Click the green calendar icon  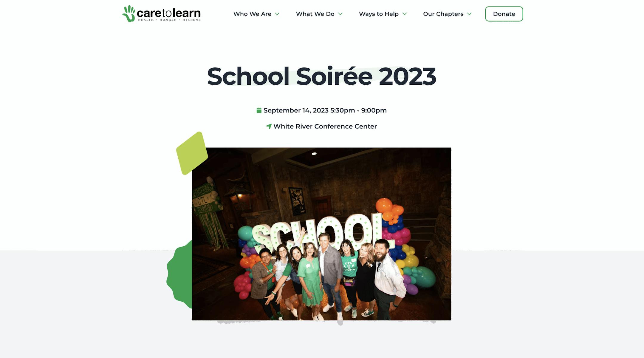[259, 110]
